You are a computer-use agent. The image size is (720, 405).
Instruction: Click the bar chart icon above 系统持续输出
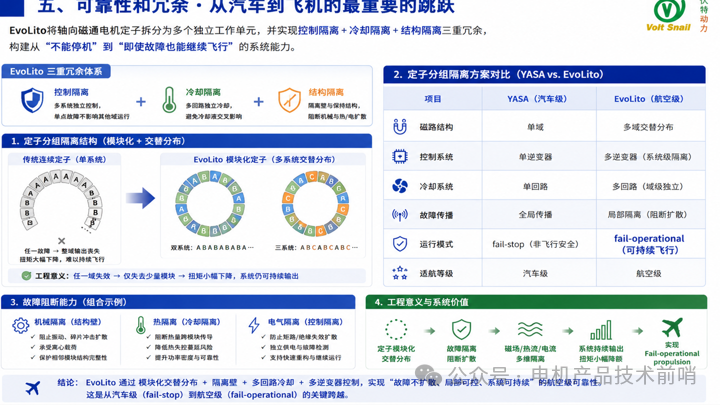coord(601,330)
